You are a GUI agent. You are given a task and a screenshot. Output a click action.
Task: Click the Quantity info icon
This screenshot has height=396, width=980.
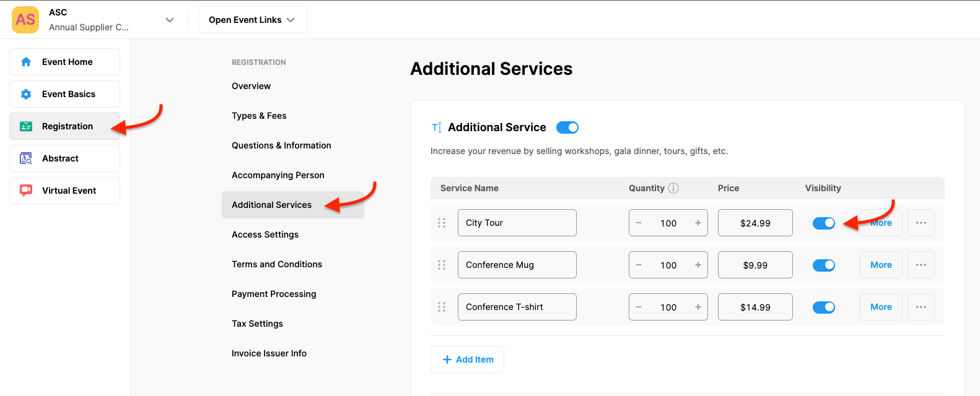click(x=673, y=188)
